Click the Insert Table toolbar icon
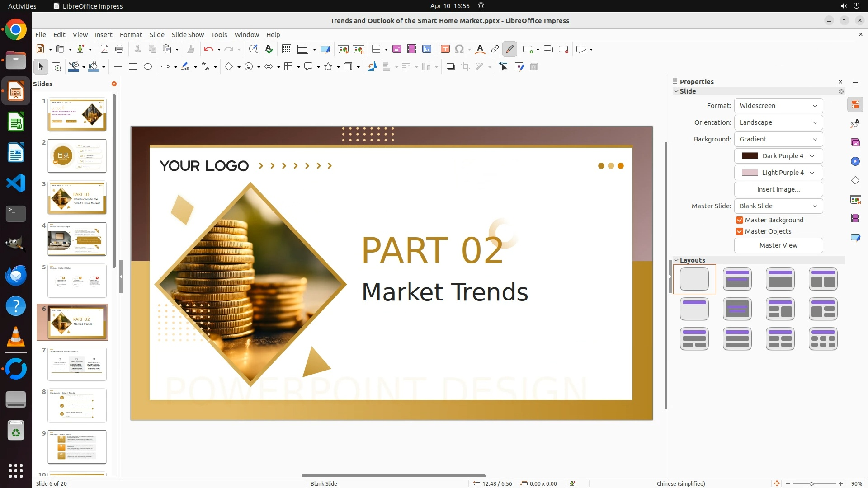Image resolution: width=868 pixels, height=488 pixels. tap(376, 49)
